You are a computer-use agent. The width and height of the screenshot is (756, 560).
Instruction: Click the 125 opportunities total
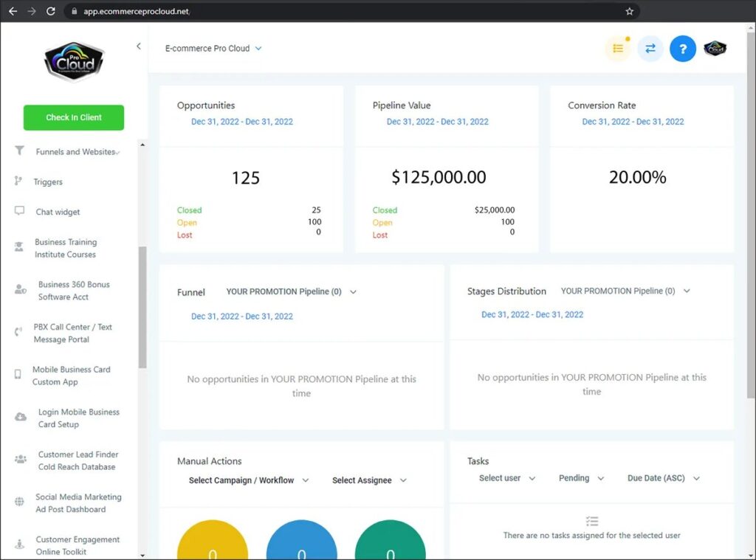tap(246, 178)
